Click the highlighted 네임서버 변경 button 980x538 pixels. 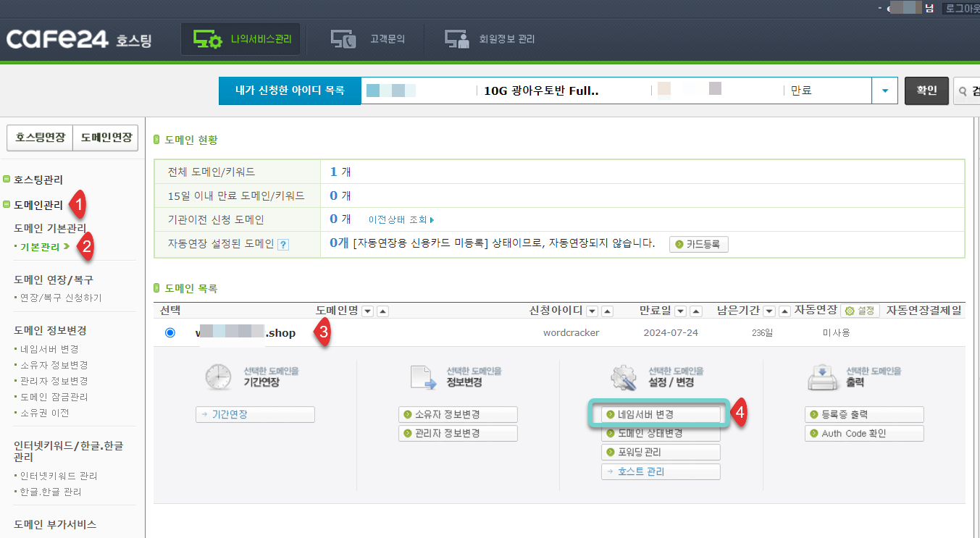[x=659, y=413]
